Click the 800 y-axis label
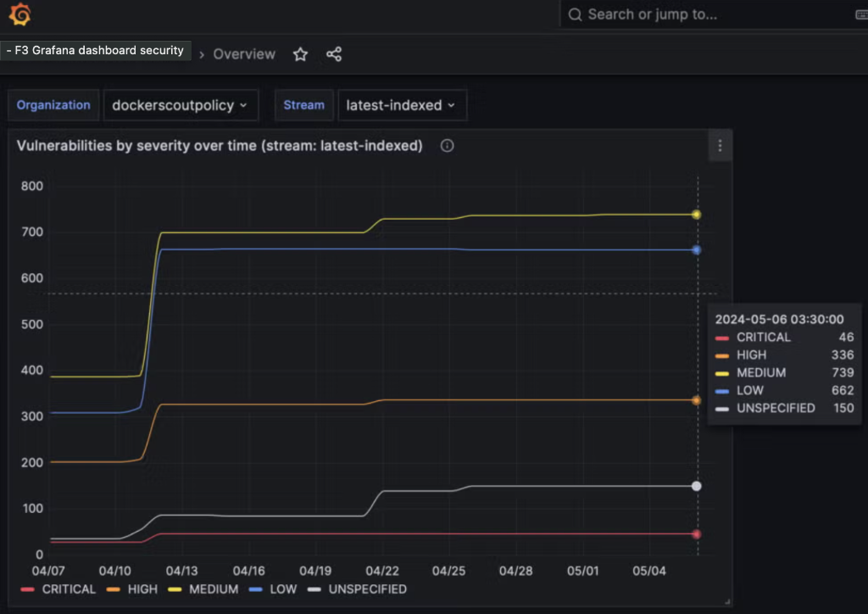The width and height of the screenshot is (868, 614). click(32, 186)
